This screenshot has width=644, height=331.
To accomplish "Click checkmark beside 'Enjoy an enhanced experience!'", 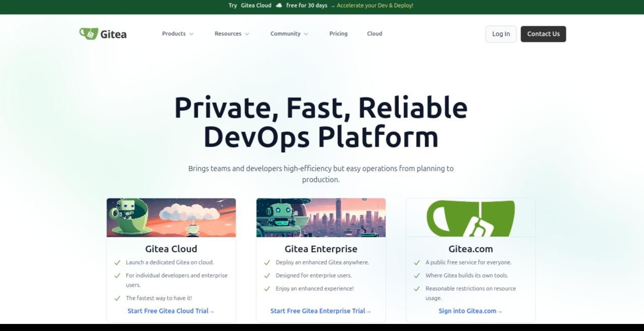I will 267,289.
